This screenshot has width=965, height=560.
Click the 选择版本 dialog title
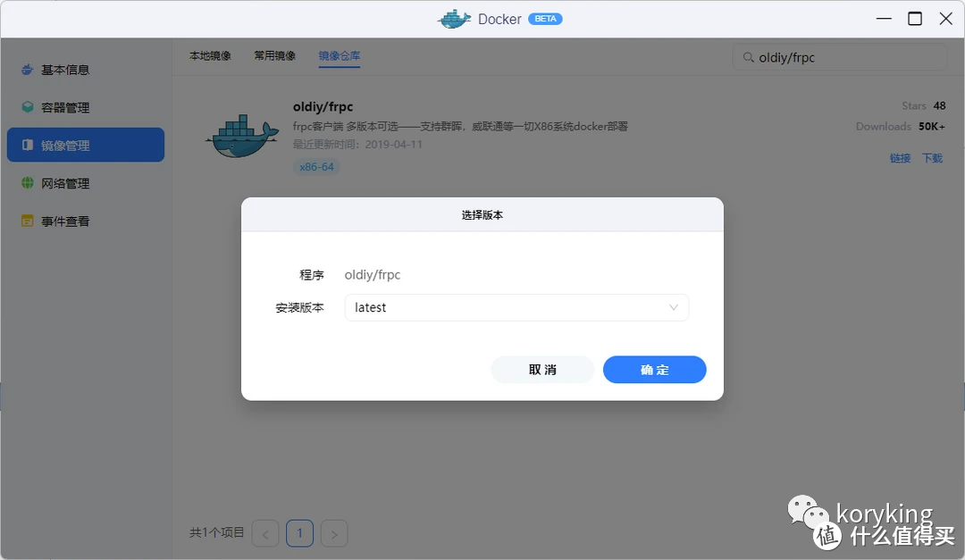(x=482, y=214)
